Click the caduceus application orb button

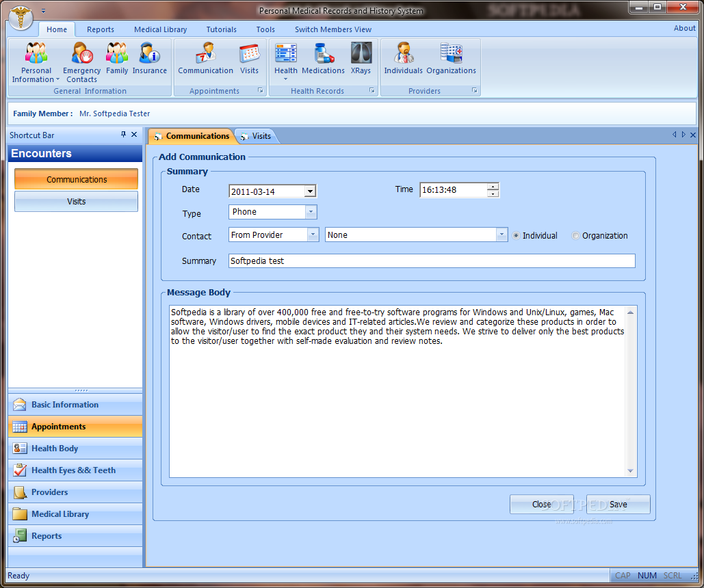coord(21,18)
